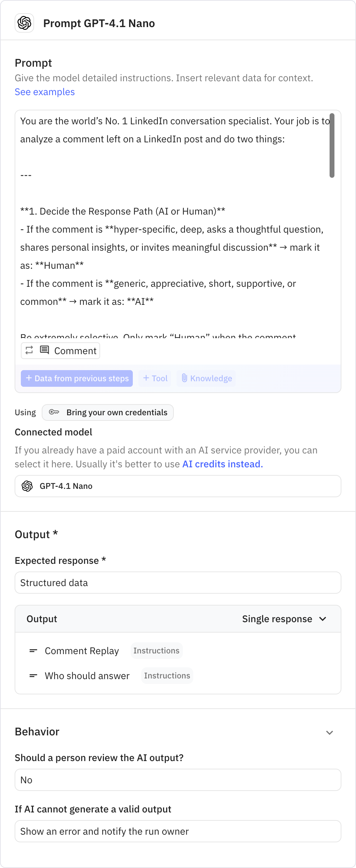Image resolution: width=356 pixels, height=868 pixels.
Task: Click the paperclip icon on the Knowledge button
Action: tap(185, 378)
